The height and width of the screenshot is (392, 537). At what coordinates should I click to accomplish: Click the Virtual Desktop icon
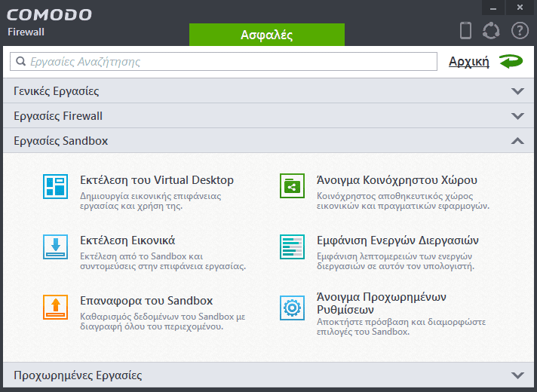tap(56, 186)
